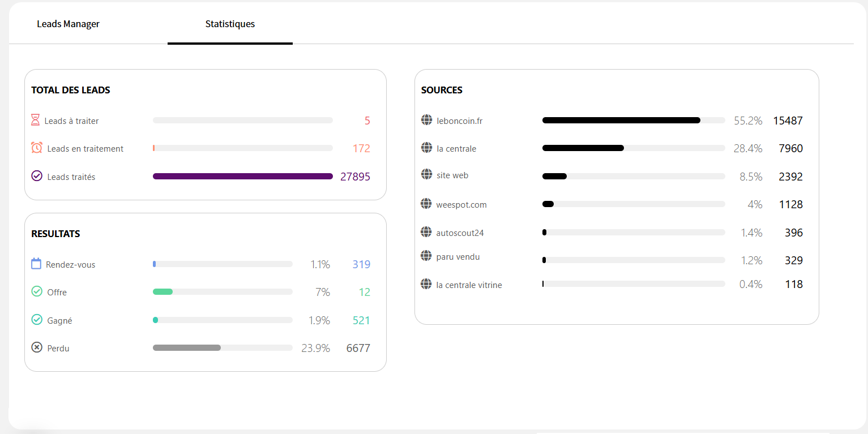Select the autoscout24 source label
This screenshot has height=434, width=868.
click(460, 233)
